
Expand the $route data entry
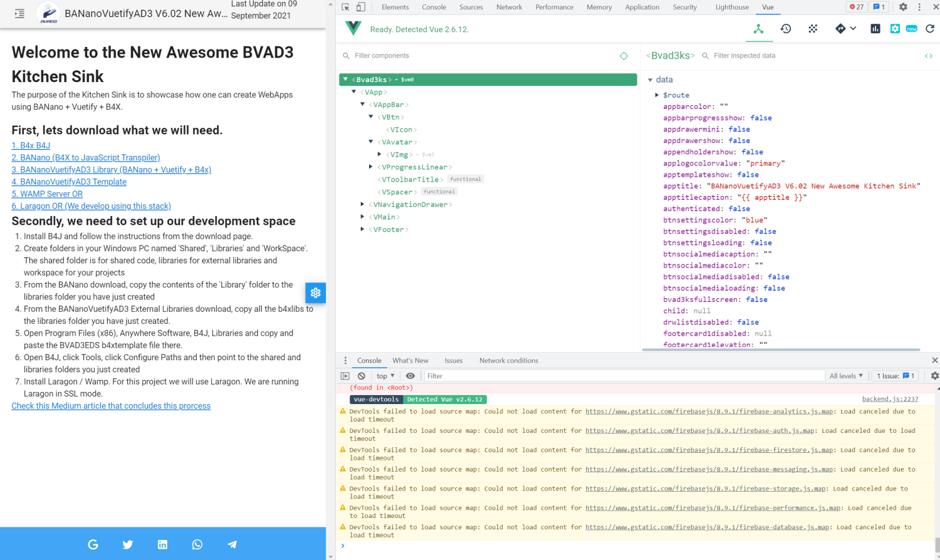[657, 95]
